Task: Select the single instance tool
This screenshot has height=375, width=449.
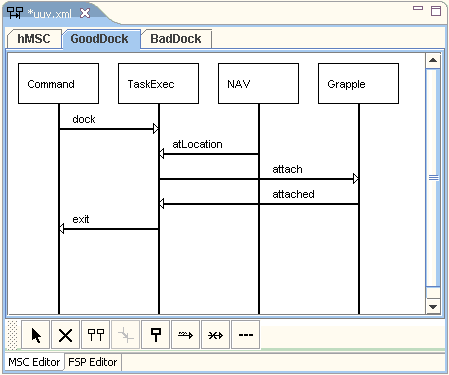Action: point(155,335)
